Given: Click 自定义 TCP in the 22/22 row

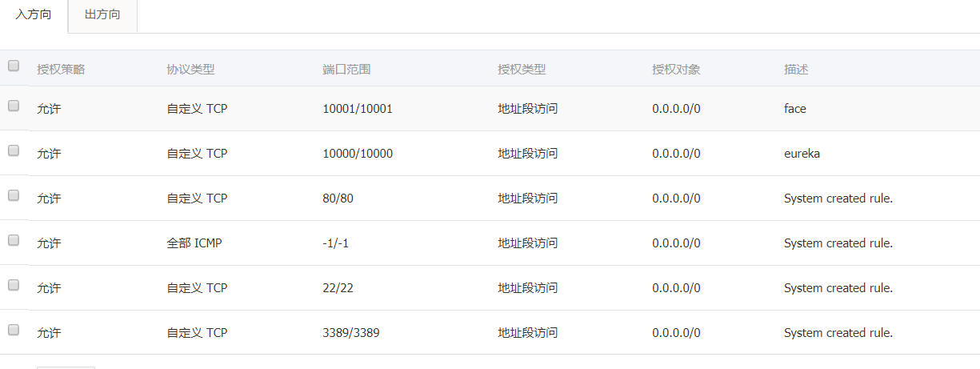Looking at the screenshot, I should [x=197, y=288].
